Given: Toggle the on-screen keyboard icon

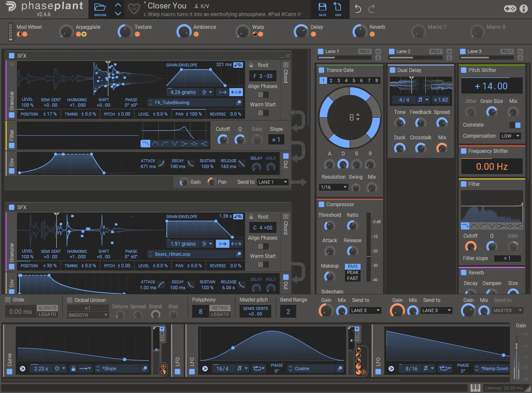Looking at the screenshot, I should tap(476, 387).
